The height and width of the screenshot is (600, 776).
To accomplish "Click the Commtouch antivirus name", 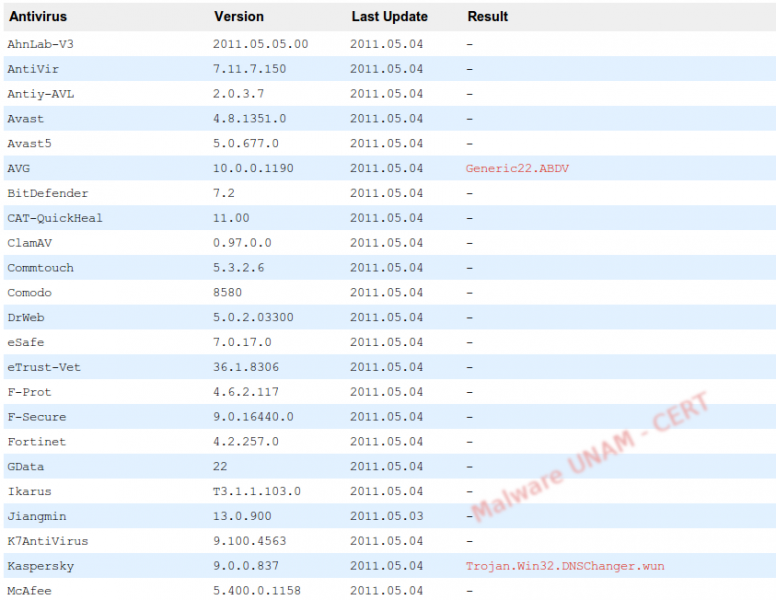I will tap(41, 268).
